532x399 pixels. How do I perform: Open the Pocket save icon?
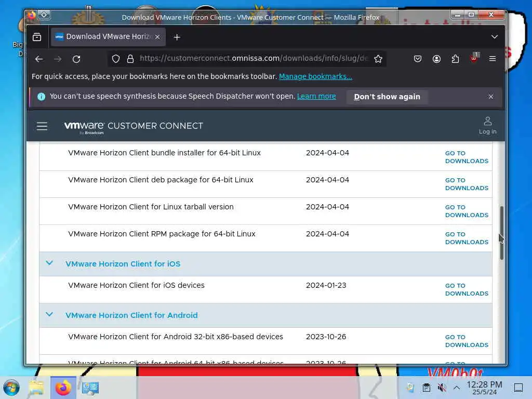[418, 59]
